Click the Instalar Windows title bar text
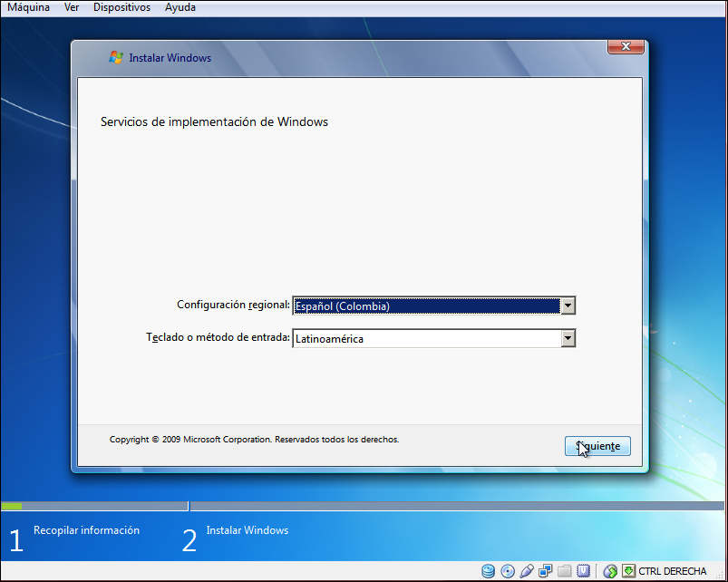This screenshot has width=728, height=582. tap(170, 58)
